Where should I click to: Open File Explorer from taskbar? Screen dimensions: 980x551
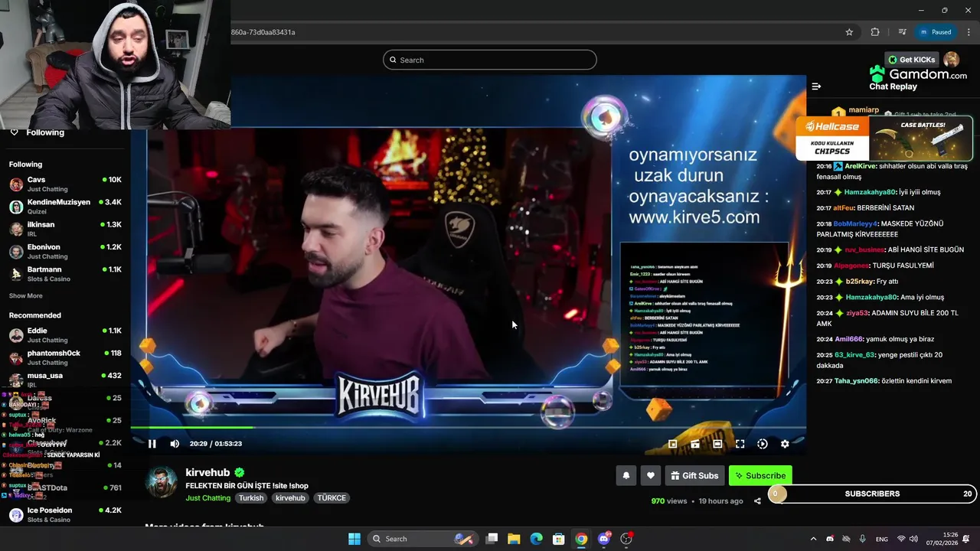(514, 539)
